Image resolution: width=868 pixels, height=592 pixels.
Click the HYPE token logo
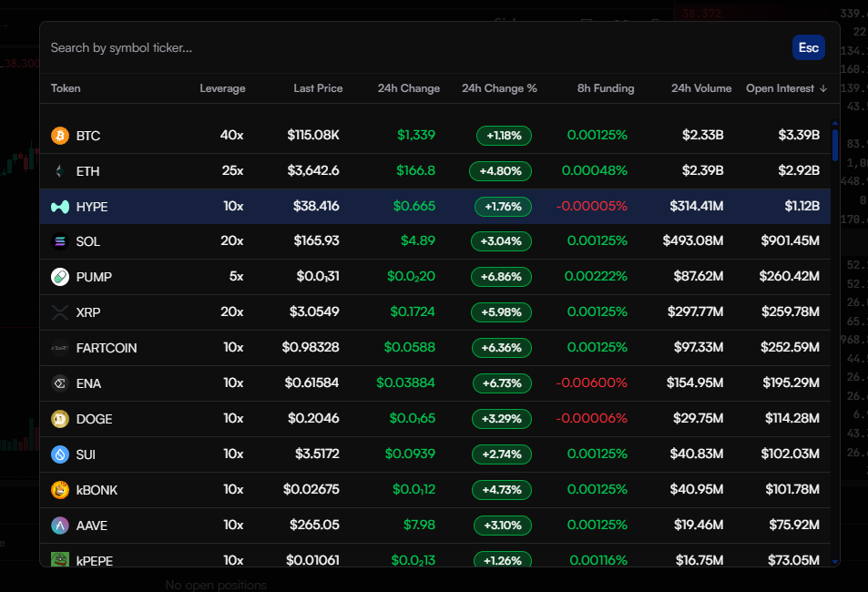60,207
